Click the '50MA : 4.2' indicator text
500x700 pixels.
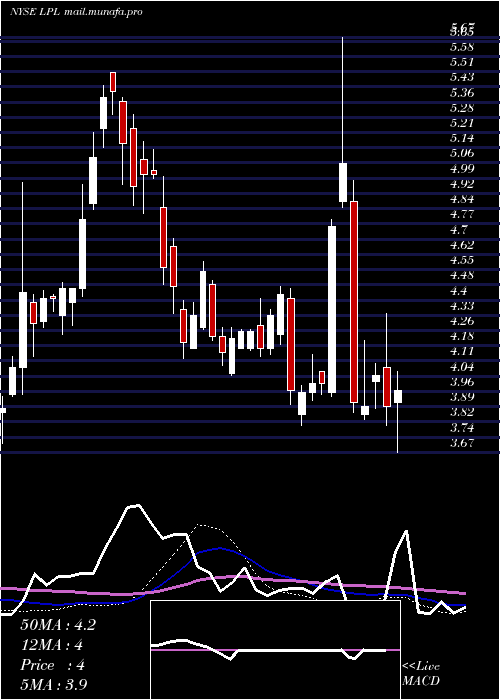point(58,625)
